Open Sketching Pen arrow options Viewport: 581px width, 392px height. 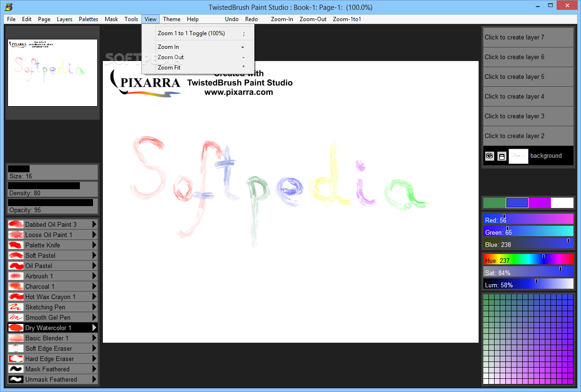click(94, 307)
